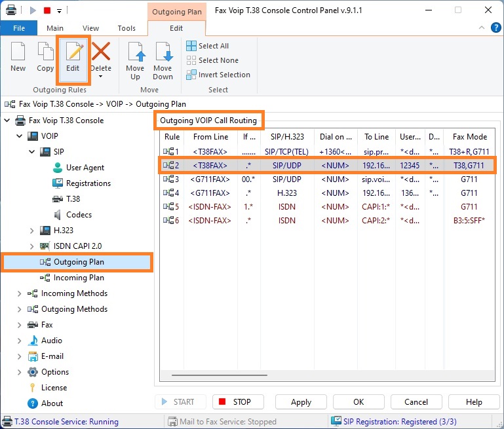Image resolution: width=504 pixels, height=429 pixels.
Task: Switch to the Edit ribbon tab
Action: (176, 28)
